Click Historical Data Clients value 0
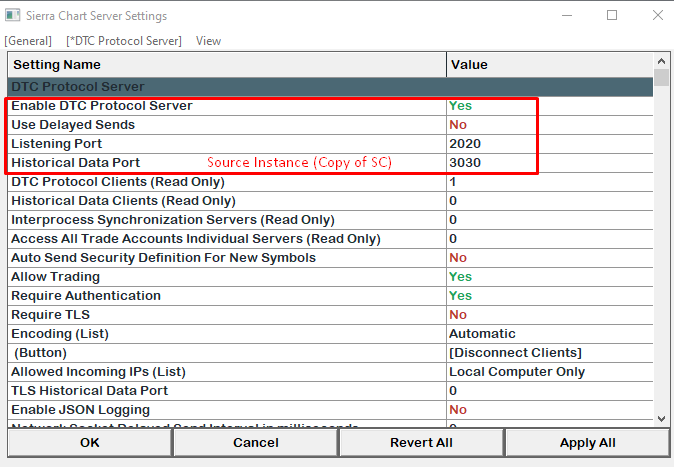The image size is (674, 467). coord(453,201)
